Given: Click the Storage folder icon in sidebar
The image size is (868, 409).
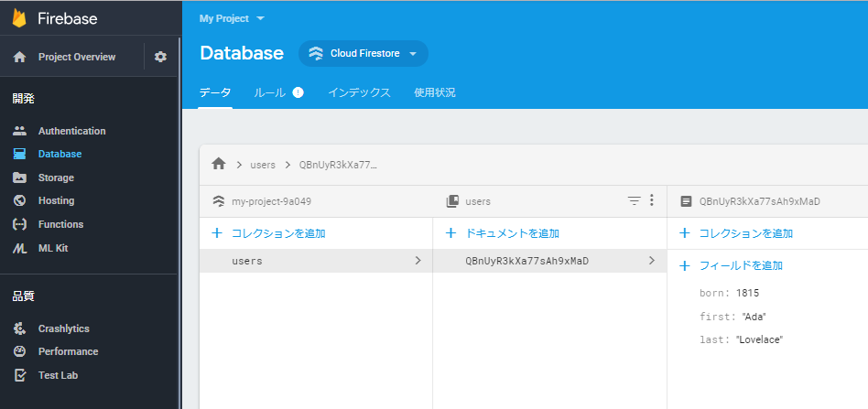Looking at the screenshot, I should pyautogui.click(x=19, y=178).
